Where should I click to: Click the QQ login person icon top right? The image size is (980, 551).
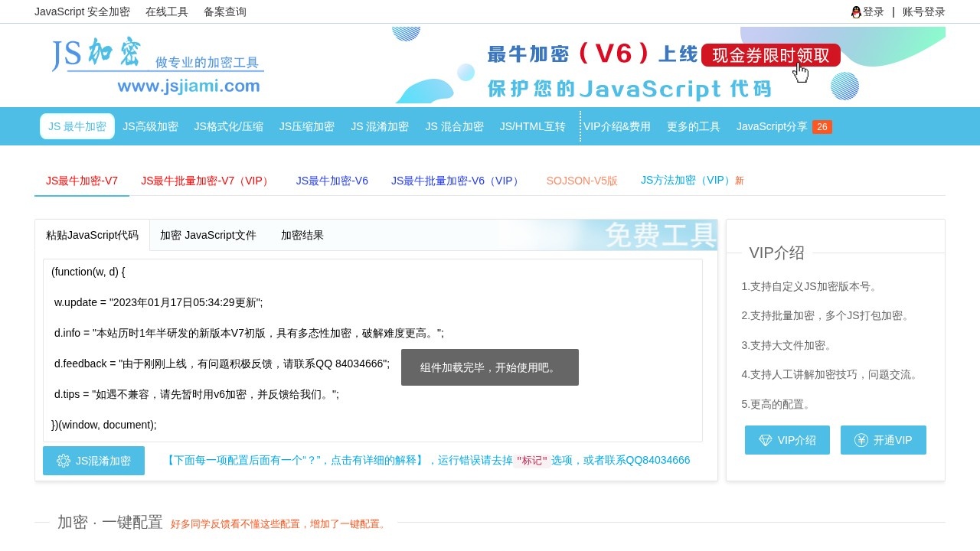pos(855,11)
